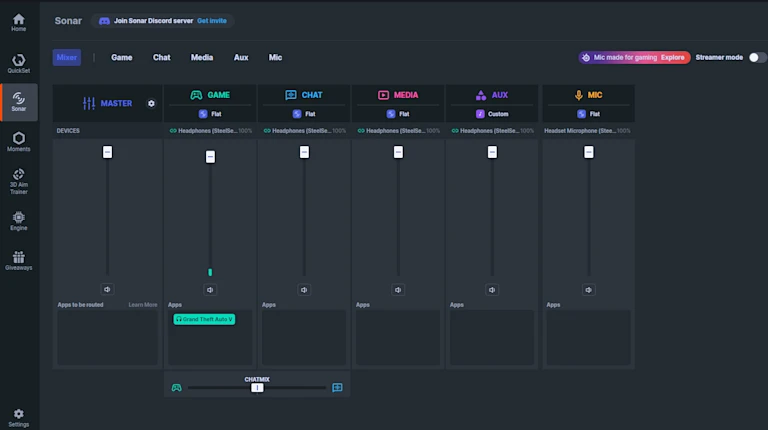Switch to the Mic tab
The width and height of the screenshot is (768, 430).
tap(275, 57)
